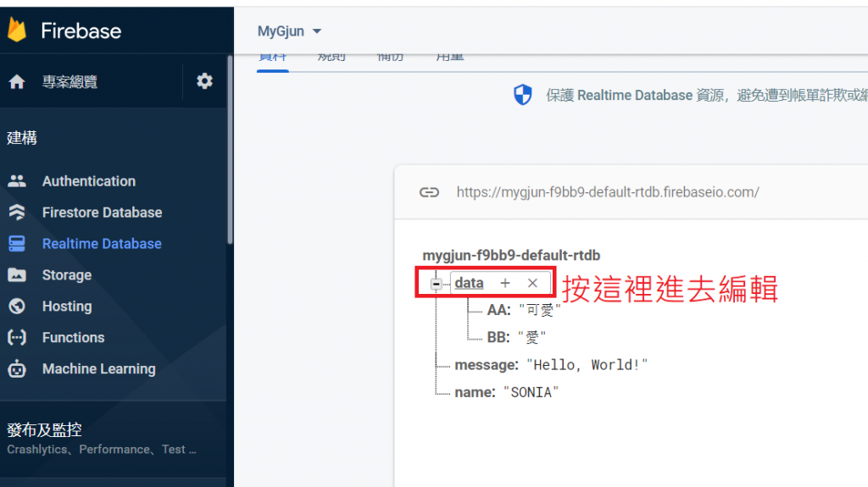Open project settings gear icon

(204, 81)
